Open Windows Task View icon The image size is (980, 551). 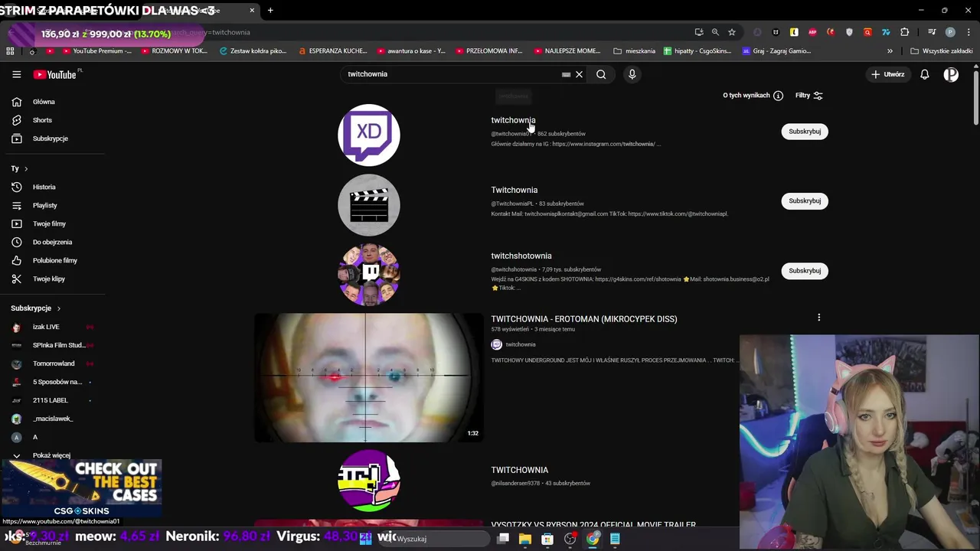[503, 539]
